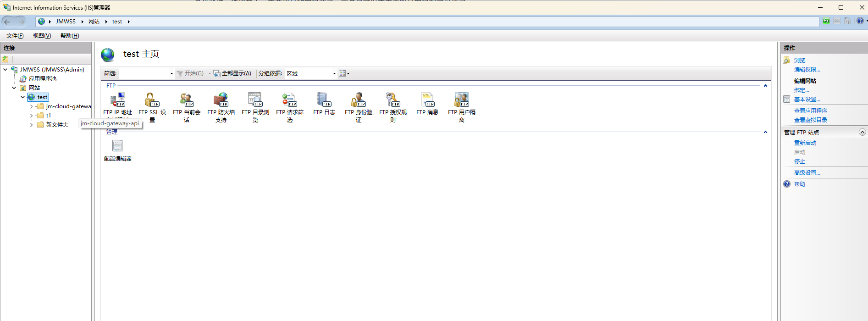Collapse the 管理 FTP 站点 actions panel
The width and height of the screenshot is (868, 321).
862,132
